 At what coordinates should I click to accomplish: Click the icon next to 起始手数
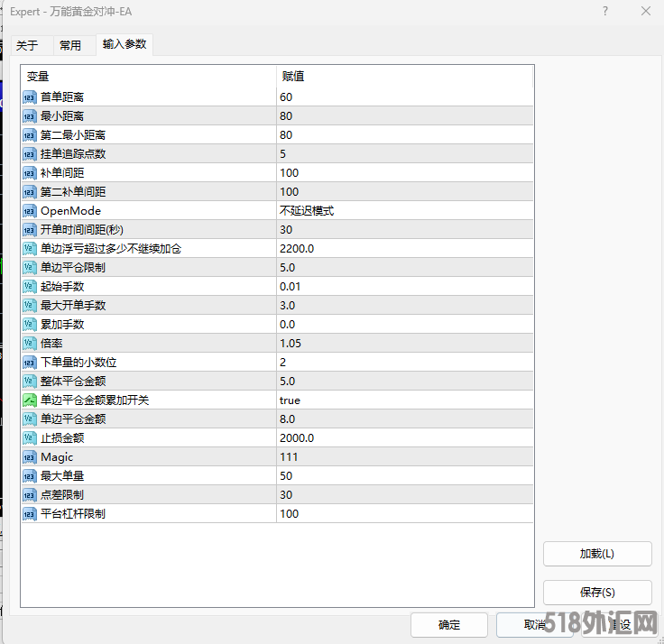pos(30,287)
